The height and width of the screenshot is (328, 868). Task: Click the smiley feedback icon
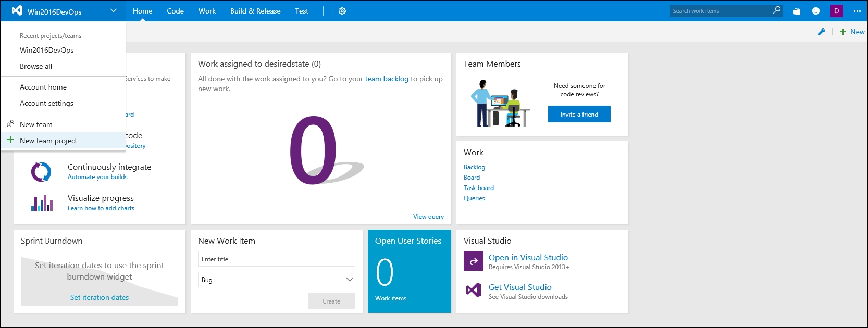coord(816,11)
